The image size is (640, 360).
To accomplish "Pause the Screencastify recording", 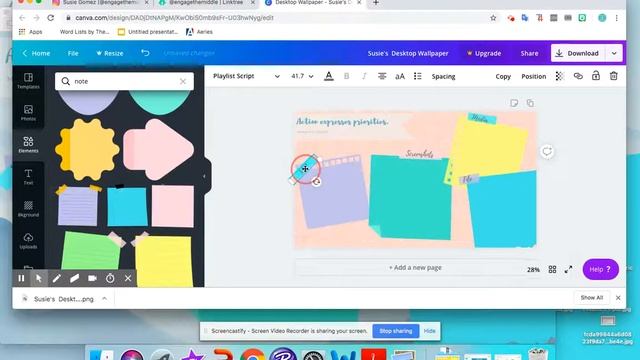I will pos(21,278).
